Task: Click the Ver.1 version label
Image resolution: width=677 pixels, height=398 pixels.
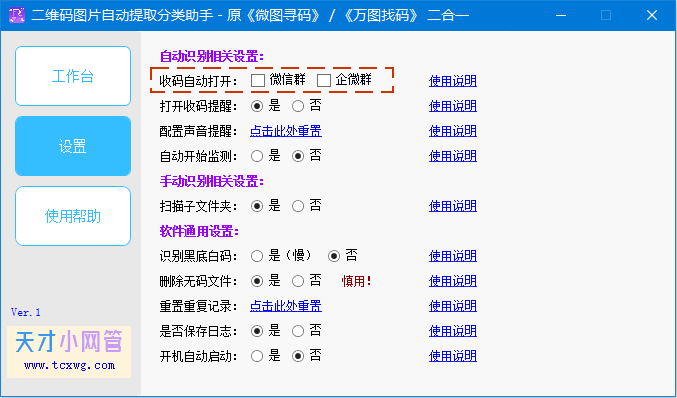Action: (x=26, y=312)
